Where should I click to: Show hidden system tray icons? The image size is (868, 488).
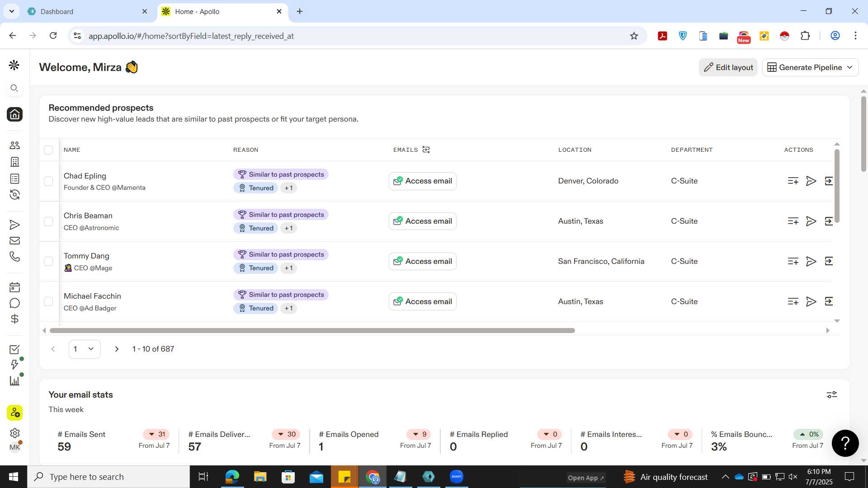point(725,477)
